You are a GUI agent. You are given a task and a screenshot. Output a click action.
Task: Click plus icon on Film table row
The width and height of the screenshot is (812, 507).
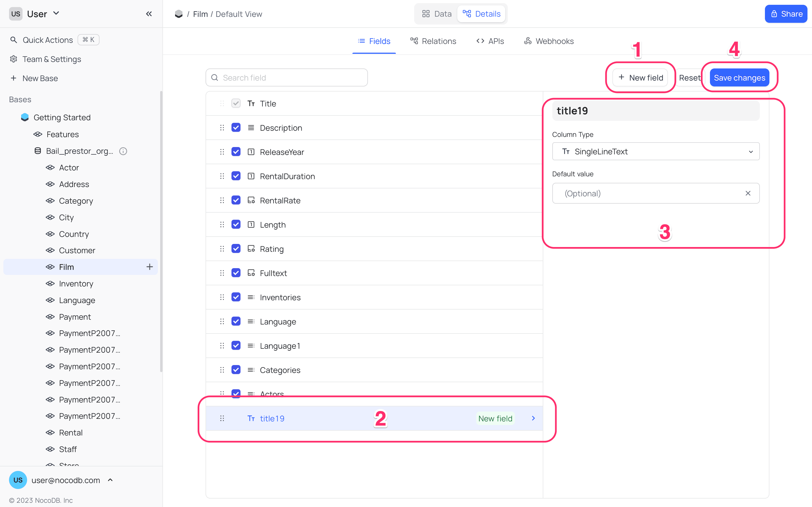tap(150, 267)
